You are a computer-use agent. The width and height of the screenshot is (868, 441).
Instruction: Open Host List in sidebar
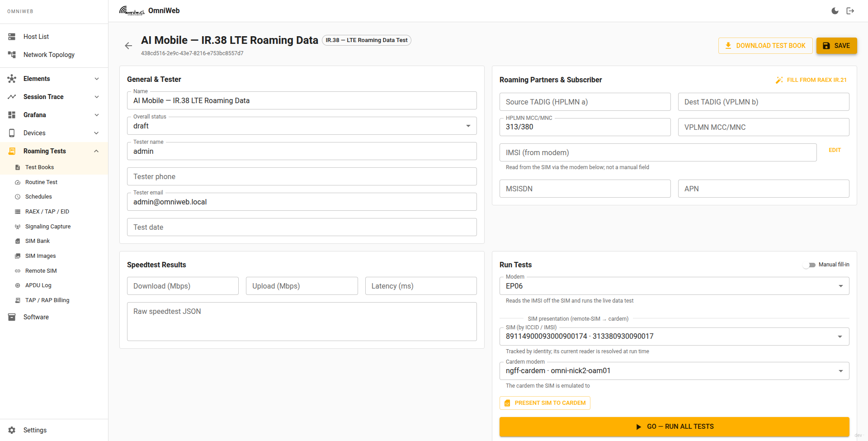(x=54, y=37)
